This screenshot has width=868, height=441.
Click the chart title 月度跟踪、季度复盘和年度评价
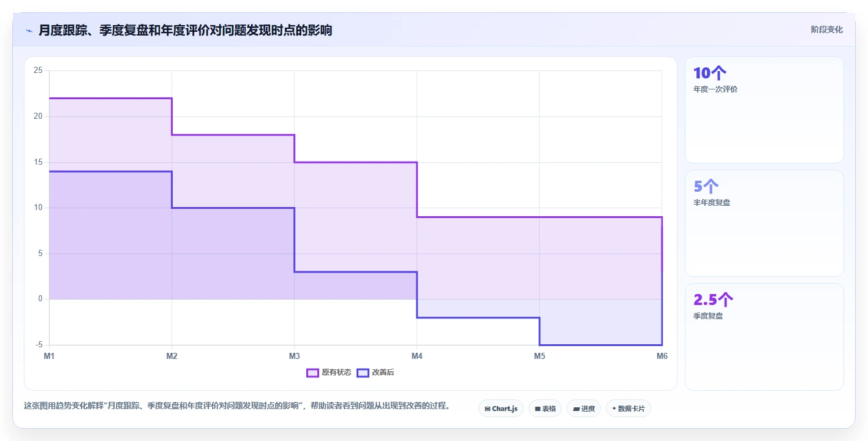click(x=185, y=30)
